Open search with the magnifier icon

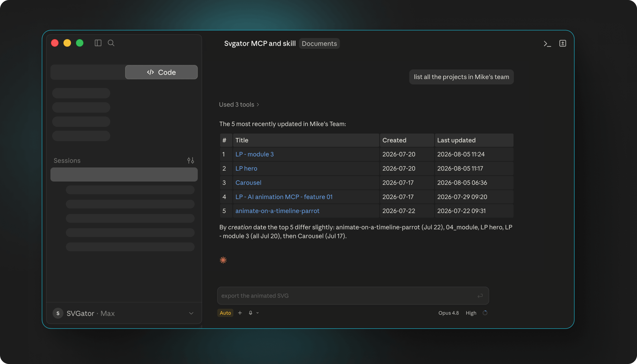click(111, 43)
